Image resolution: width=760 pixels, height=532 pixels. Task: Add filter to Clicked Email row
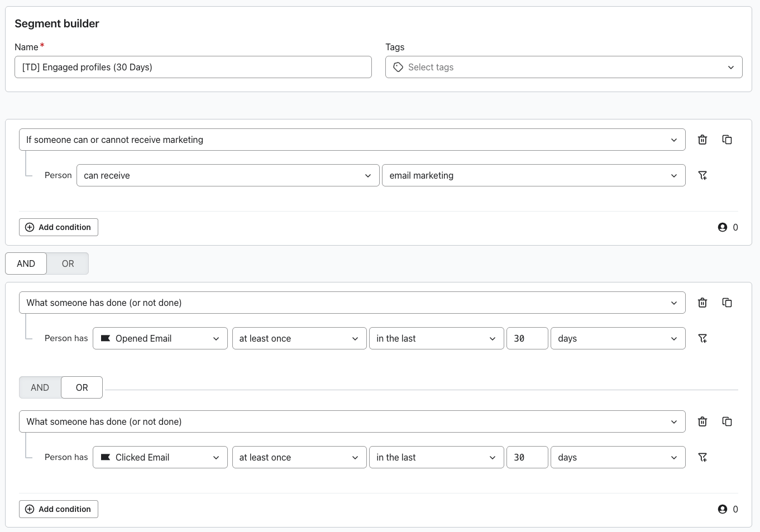point(702,457)
